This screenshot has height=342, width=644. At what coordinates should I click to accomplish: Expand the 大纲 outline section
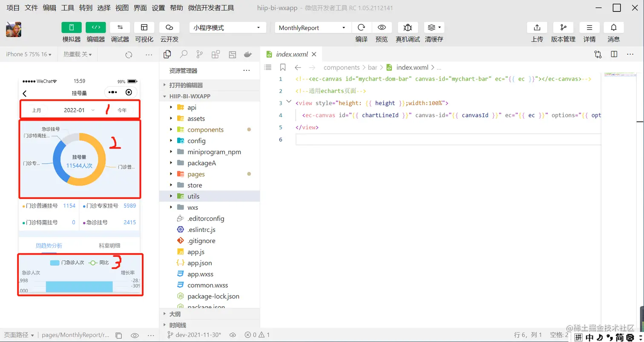click(210, 314)
